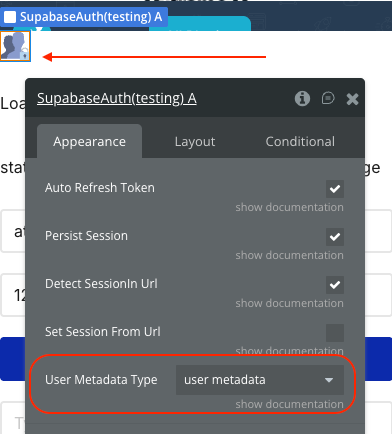Click the dropdown arrow beside user metadata

pos(329,380)
